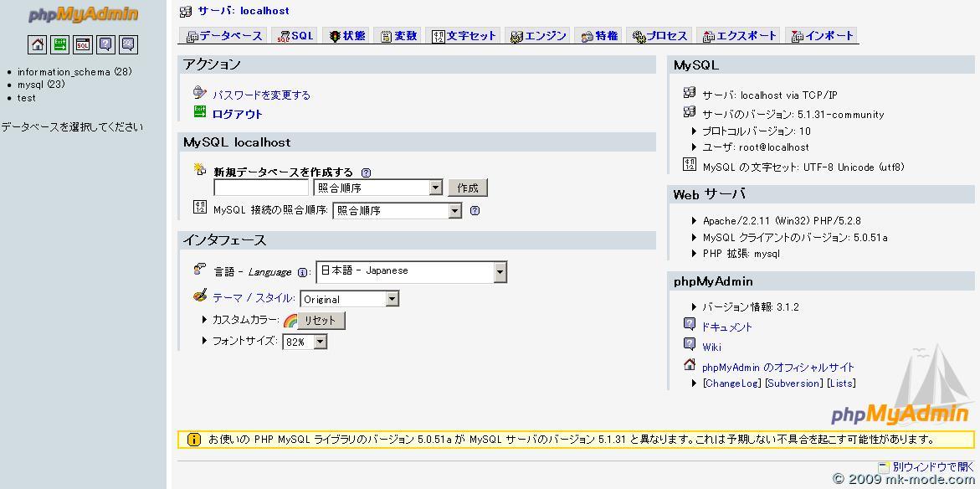The height and width of the screenshot is (489, 980).
Task: Click the Home icon in left sidebar
Action: pyautogui.click(x=38, y=44)
